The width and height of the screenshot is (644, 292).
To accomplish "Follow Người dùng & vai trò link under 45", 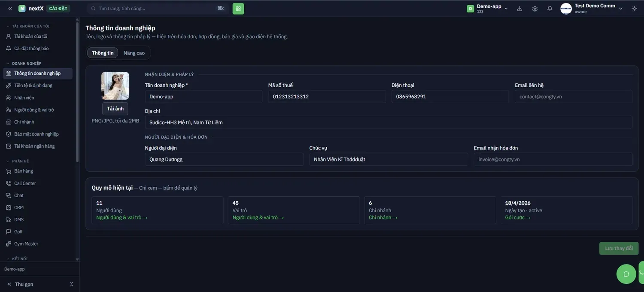I will pos(258,217).
